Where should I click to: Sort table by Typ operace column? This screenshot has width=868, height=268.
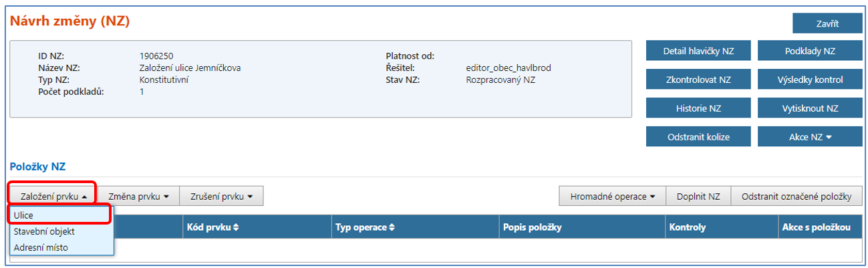pos(364,227)
